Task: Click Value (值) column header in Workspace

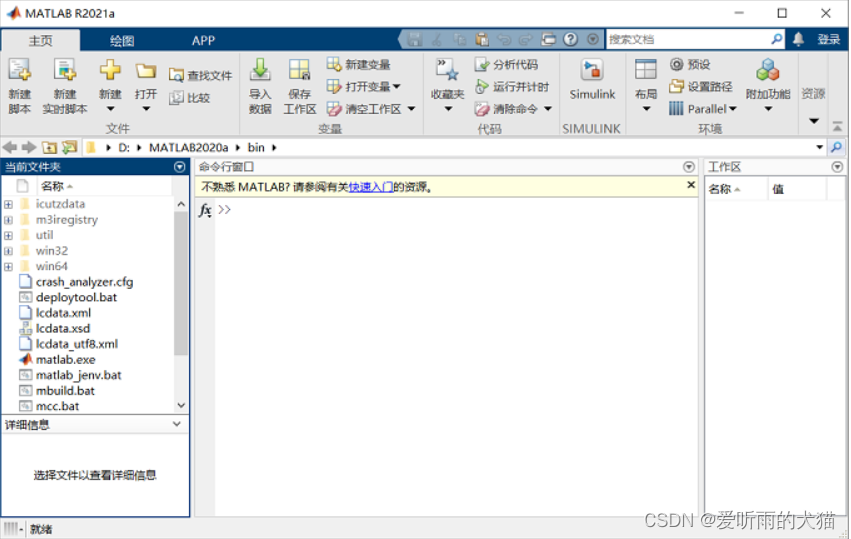Action: pyautogui.click(x=778, y=189)
